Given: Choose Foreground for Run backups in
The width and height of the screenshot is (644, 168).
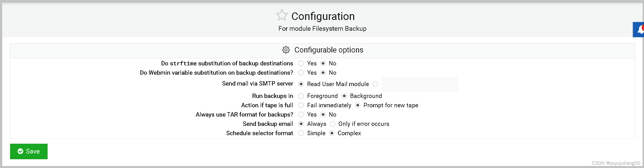Looking at the screenshot, I should 301,96.
